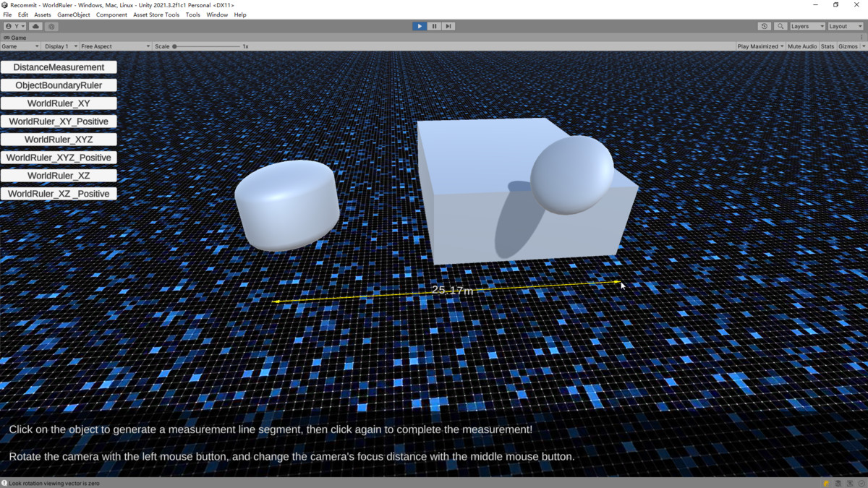This screenshot has width=868, height=488.
Task: Open the Game panel three-dot menu
Action: [861, 38]
